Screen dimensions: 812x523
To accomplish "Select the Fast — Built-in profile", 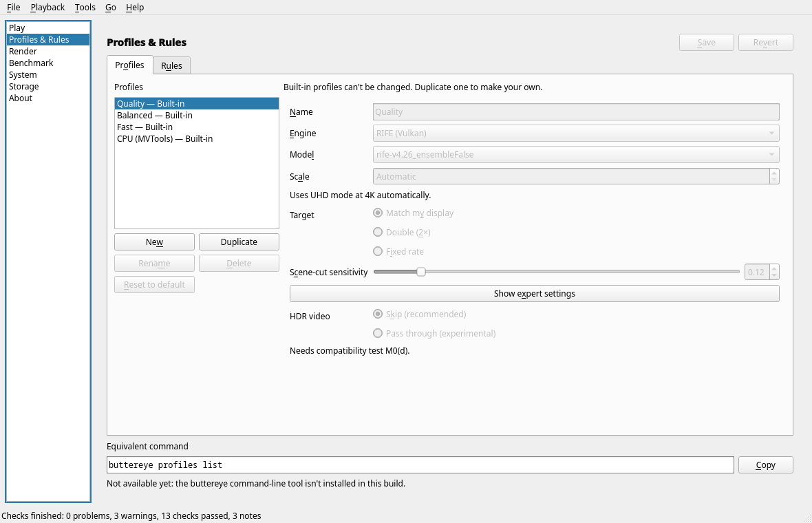I will [196, 127].
